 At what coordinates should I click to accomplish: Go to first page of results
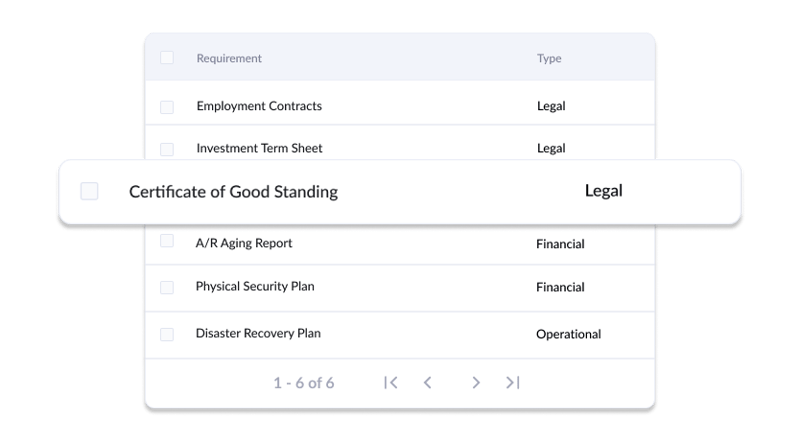(391, 382)
